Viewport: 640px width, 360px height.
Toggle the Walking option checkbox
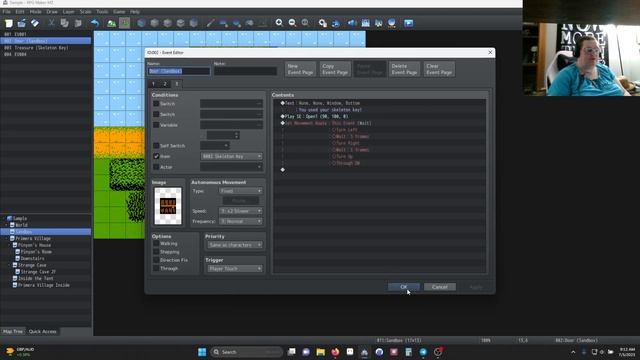[x=156, y=244]
